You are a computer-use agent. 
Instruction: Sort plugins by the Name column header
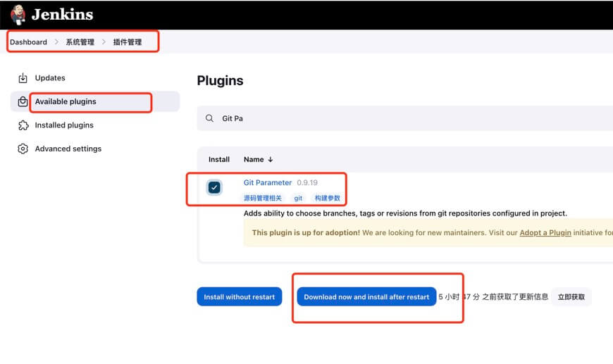[258, 160]
